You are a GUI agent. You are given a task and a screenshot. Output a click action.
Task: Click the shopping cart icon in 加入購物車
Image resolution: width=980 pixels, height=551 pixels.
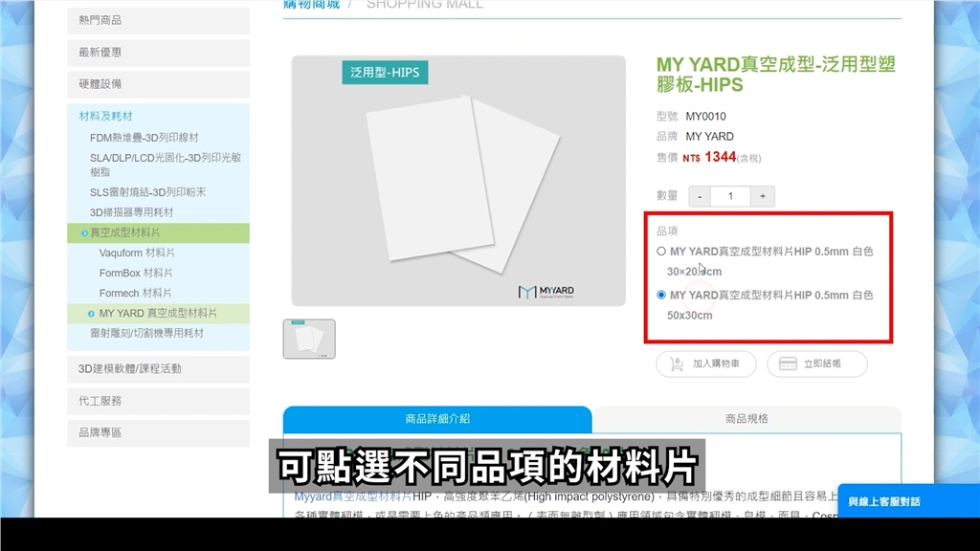click(x=677, y=364)
